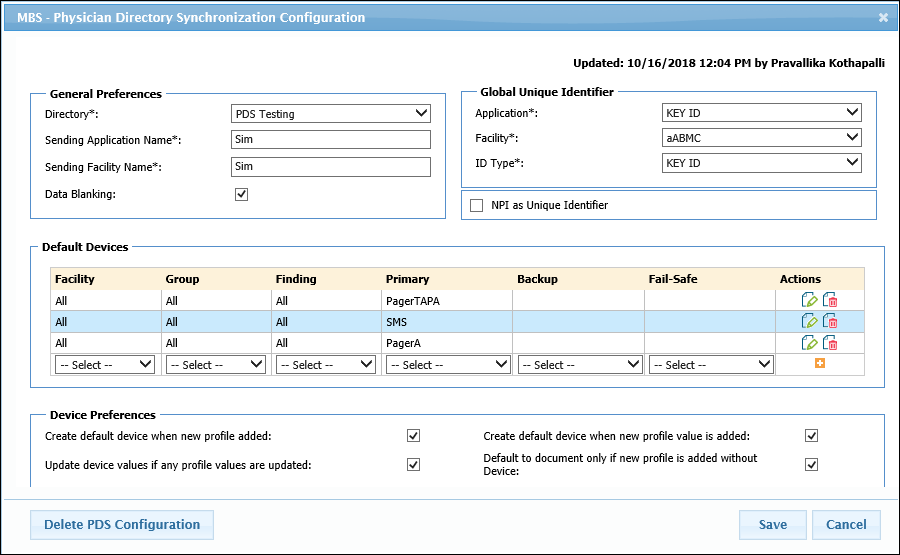Click the Updated timestamp text
This screenshot has height=555, width=900.
728,63
